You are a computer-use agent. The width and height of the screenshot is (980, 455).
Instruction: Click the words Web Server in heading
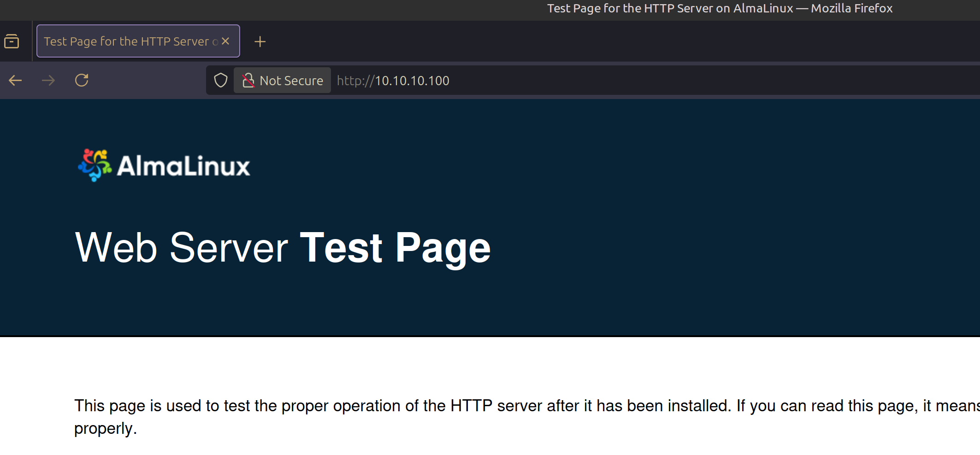(181, 248)
